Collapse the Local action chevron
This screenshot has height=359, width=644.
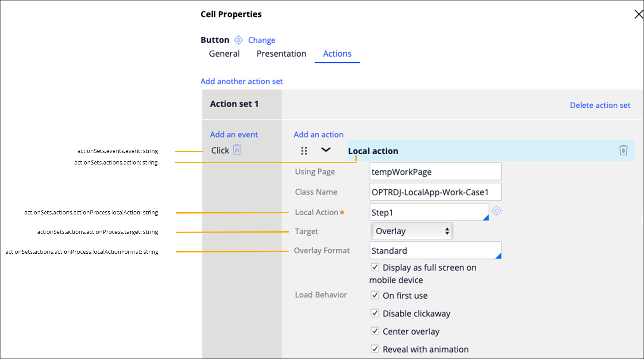pyautogui.click(x=326, y=150)
